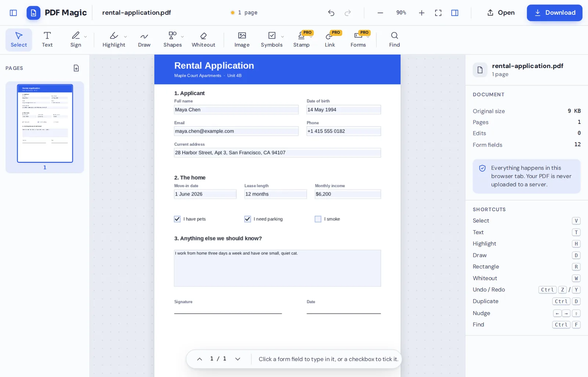Zoom out with the minus icon
Image resolution: width=588 pixels, height=377 pixels.
click(380, 13)
